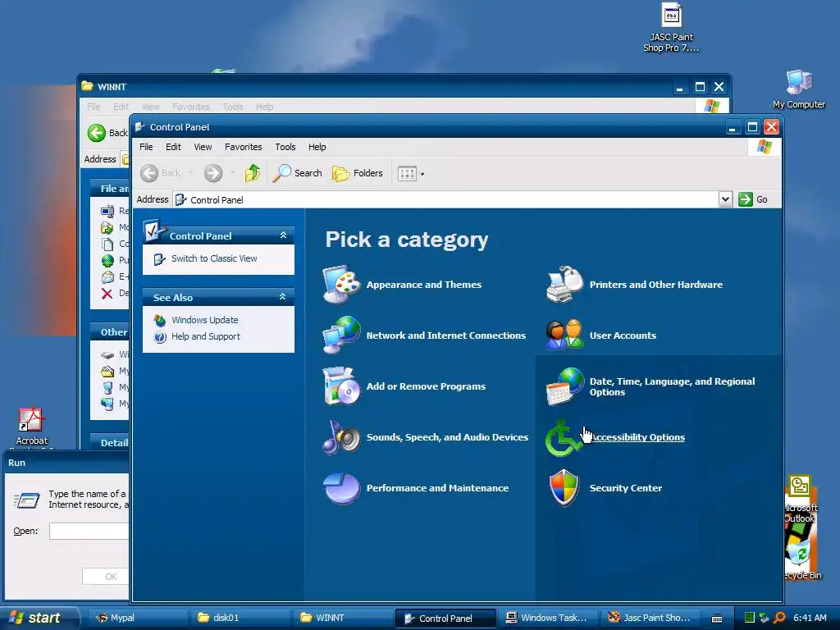Screen dimensions: 840x630
Task: Open Back button history dropdown arrow
Action: (190, 174)
